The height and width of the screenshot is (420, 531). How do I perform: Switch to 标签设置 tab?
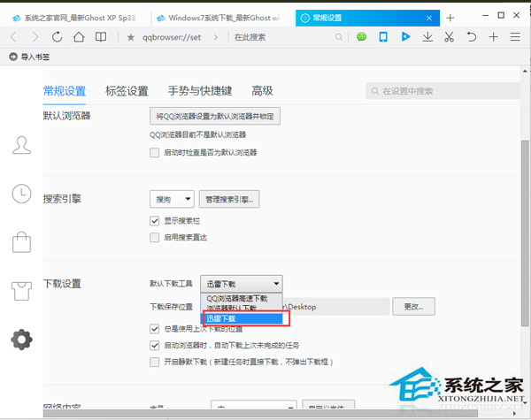pyautogui.click(x=127, y=91)
